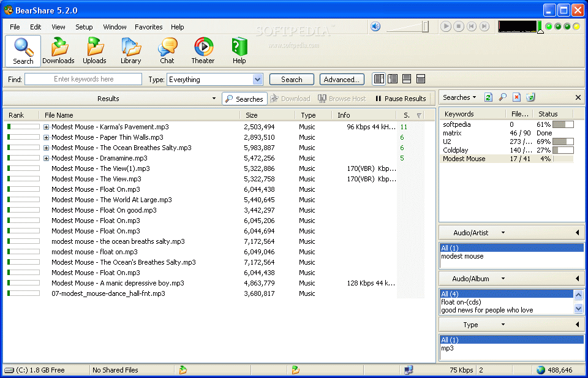This screenshot has width=588, height=378.
Task: Select 'float on-(cds)' album filter
Action: [461, 302]
